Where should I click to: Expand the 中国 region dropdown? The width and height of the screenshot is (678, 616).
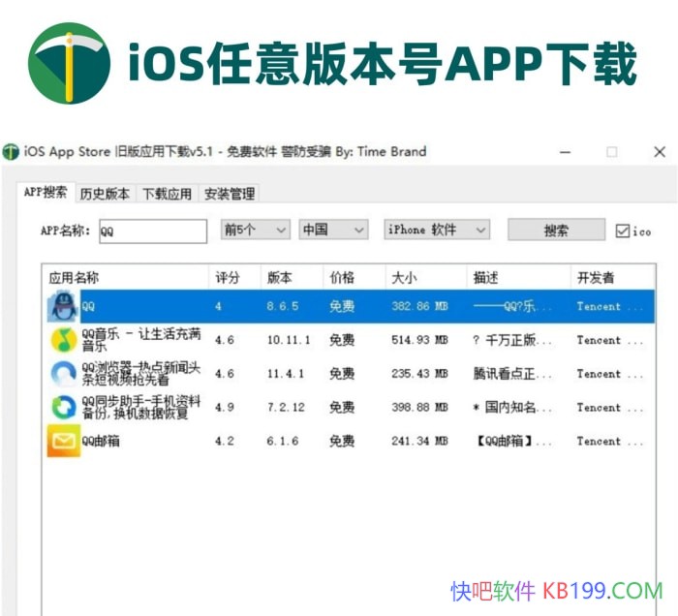click(332, 231)
